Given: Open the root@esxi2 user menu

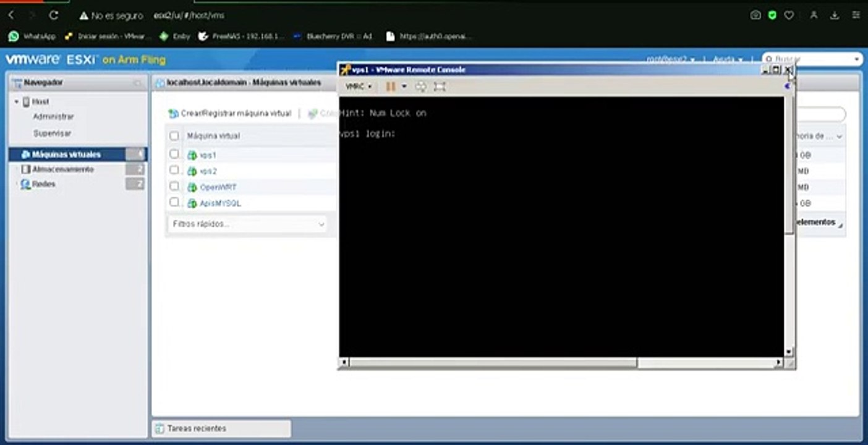Looking at the screenshot, I should (x=671, y=59).
